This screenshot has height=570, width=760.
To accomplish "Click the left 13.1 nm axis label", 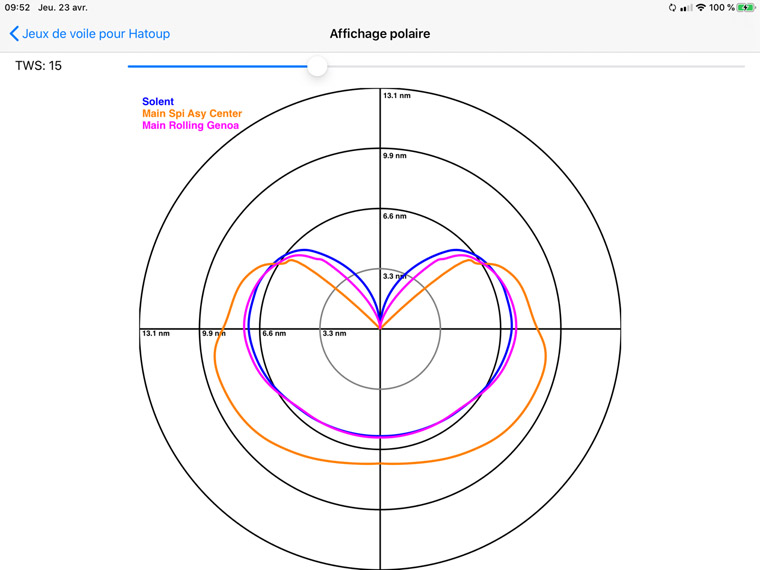I will pyautogui.click(x=156, y=333).
